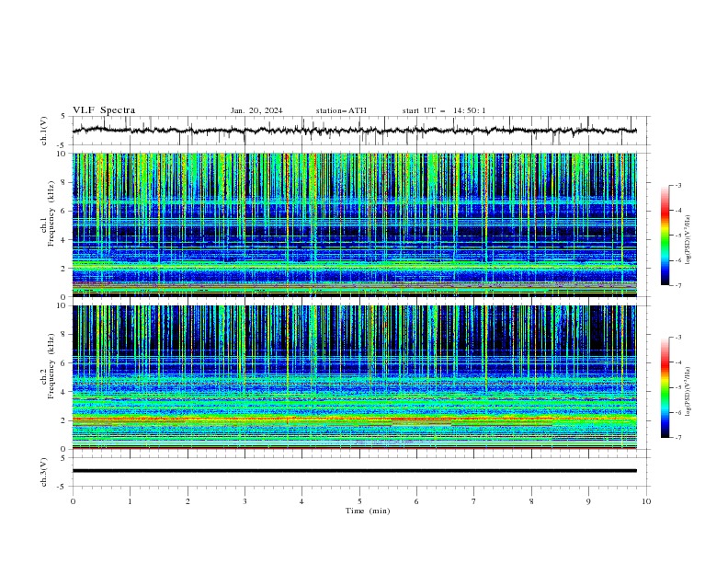Click the 'station=ATH' label
This screenshot has width=728, height=563.
(x=341, y=110)
